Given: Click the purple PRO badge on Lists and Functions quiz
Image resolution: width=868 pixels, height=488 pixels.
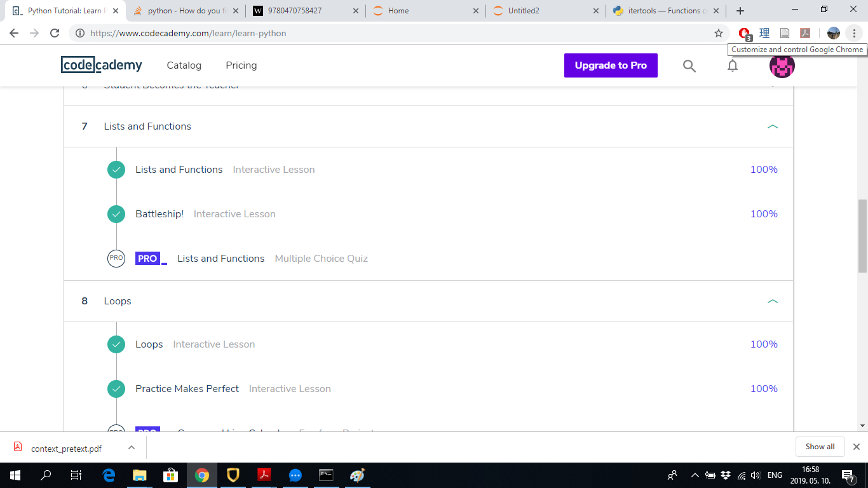Looking at the screenshot, I should click(x=147, y=259).
